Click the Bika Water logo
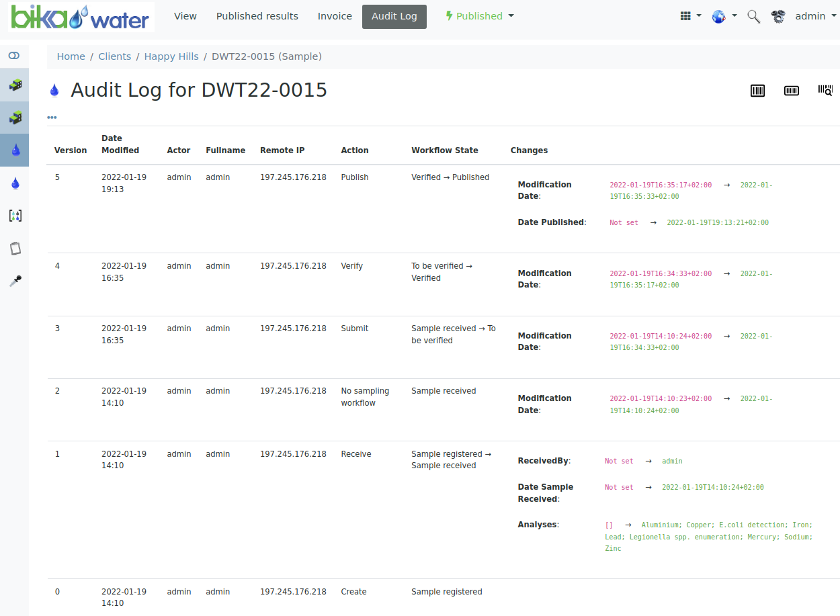Screen dimensions: 840x616 [x=81, y=17]
